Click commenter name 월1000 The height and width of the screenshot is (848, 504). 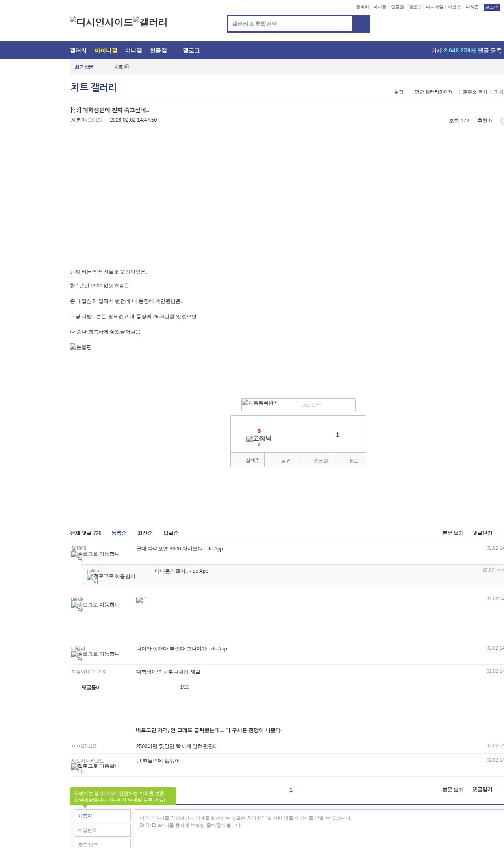(79, 548)
